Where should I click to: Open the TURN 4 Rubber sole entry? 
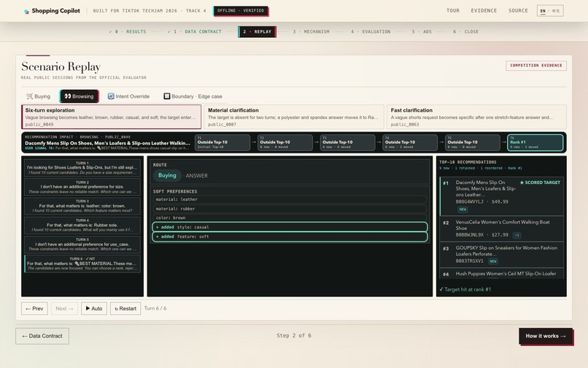coord(82,226)
